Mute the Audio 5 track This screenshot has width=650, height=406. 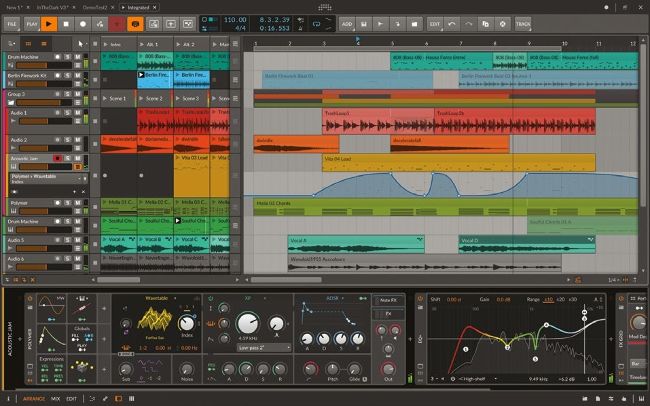[x=78, y=240]
